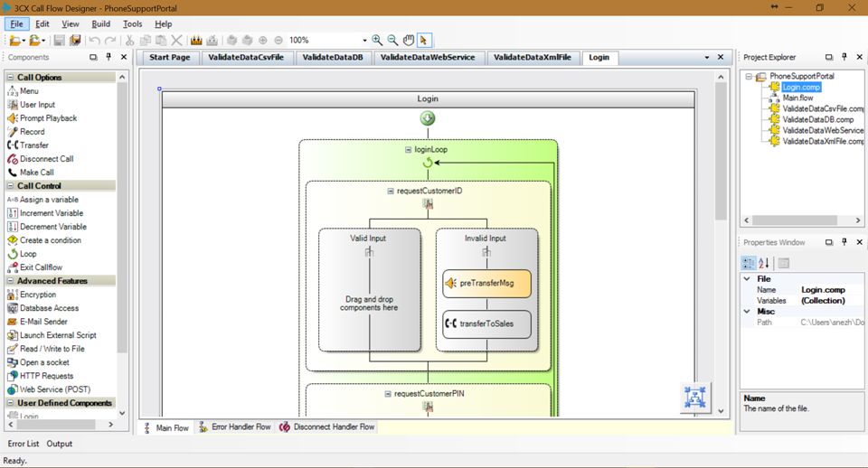868x468 pixels.
Task: Open the Build menu
Action: (100, 23)
